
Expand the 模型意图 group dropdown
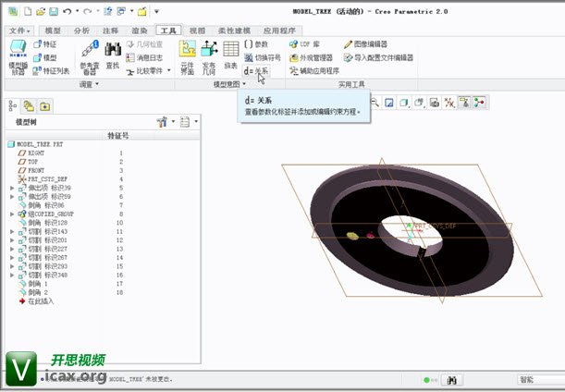[229, 84]
